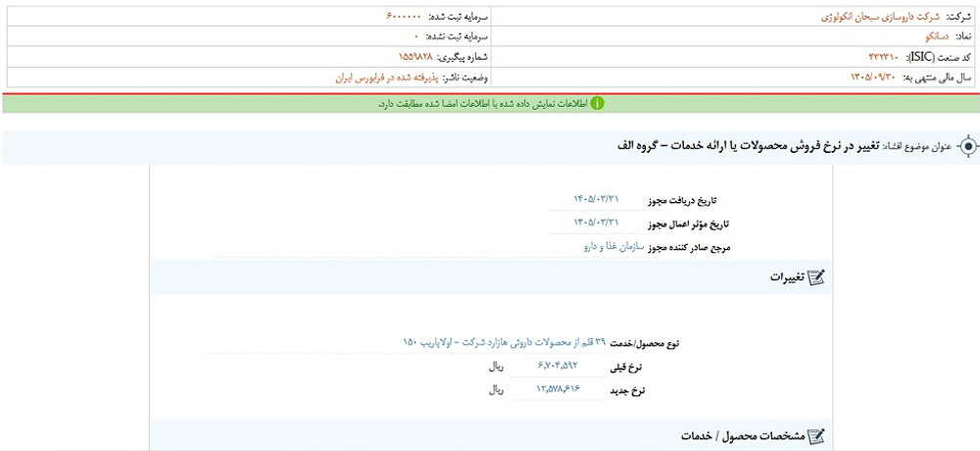Select the new rate value ۱۲,۵۷۸,۶۱۶
This screenshot has height=451, width=980.
coord(558,389)
